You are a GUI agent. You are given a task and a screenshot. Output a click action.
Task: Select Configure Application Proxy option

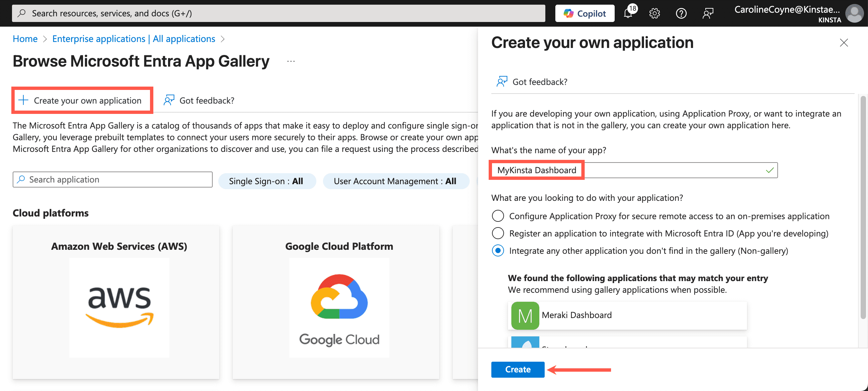[x=498, y=216]
